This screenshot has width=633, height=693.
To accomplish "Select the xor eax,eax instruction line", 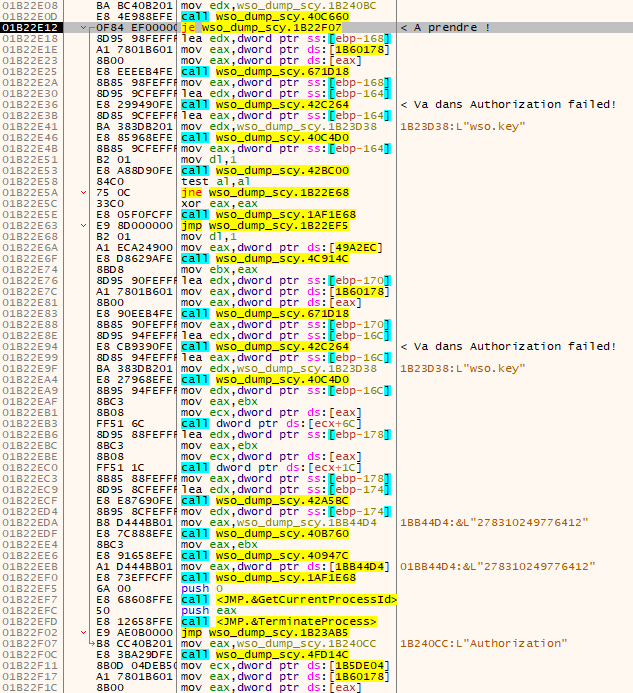I will click(x=214, y=203).
